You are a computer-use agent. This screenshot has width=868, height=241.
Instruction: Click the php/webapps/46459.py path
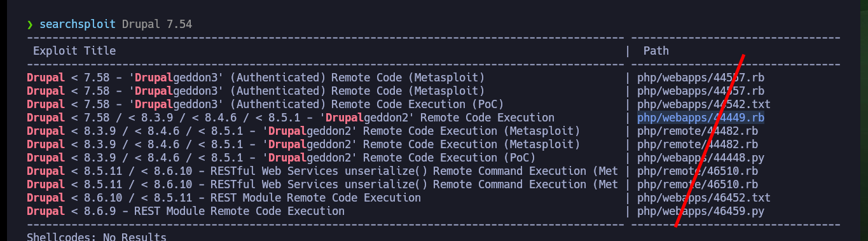(x=701, y=211)
